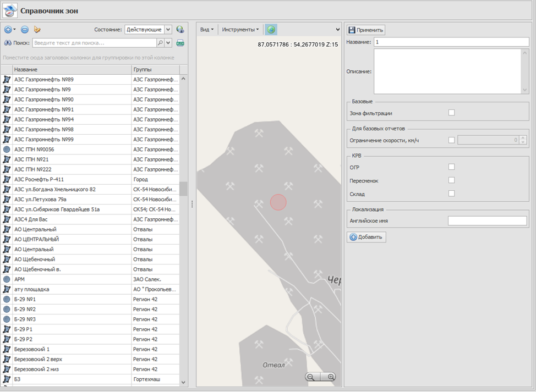Click the blue plus add-zone icon
Screen dimensions: 536x392
click(8, 30)
